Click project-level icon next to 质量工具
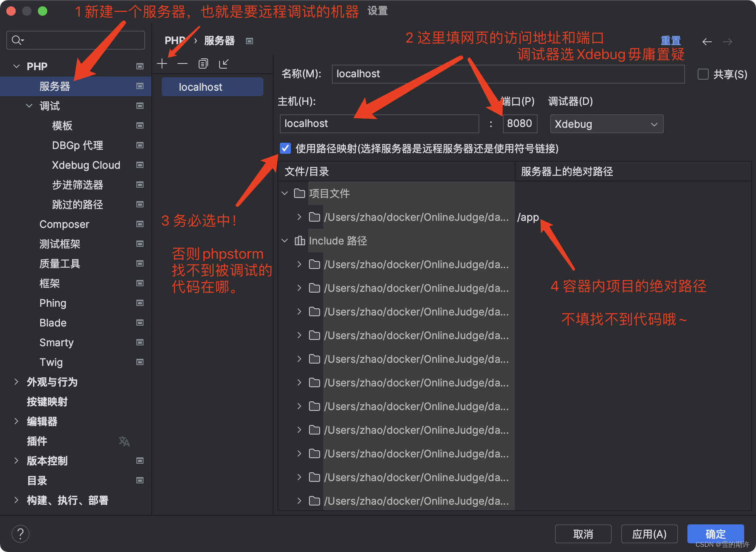 tap(140, 263)
